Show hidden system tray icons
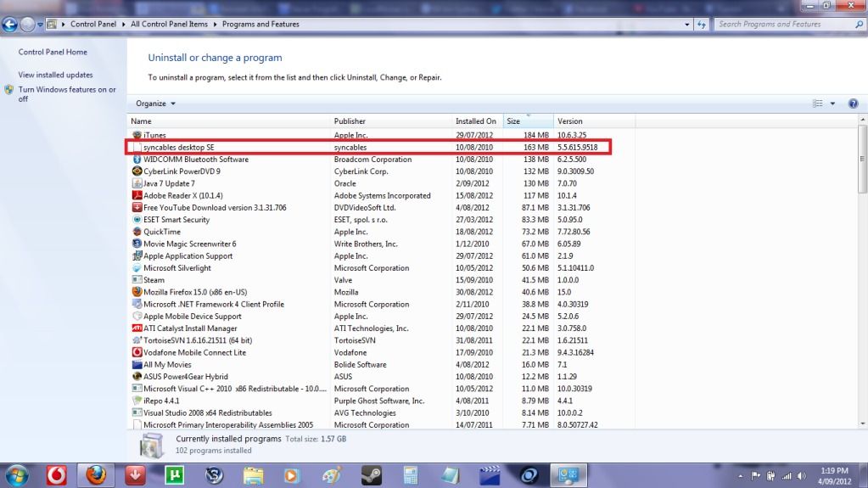The height and width of the screenshot is (488, 868). [x=740, y=476]
